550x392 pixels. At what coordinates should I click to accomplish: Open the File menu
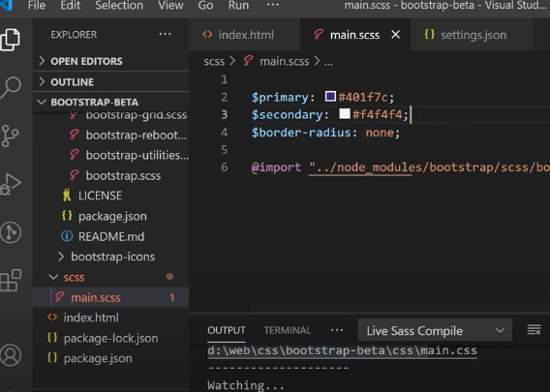[37, 5]
